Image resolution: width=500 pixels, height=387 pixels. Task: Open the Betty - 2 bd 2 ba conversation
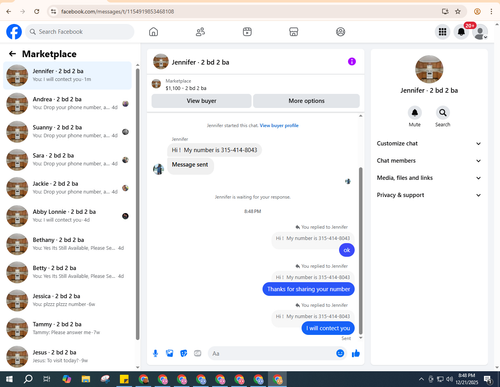pos(67,272)
